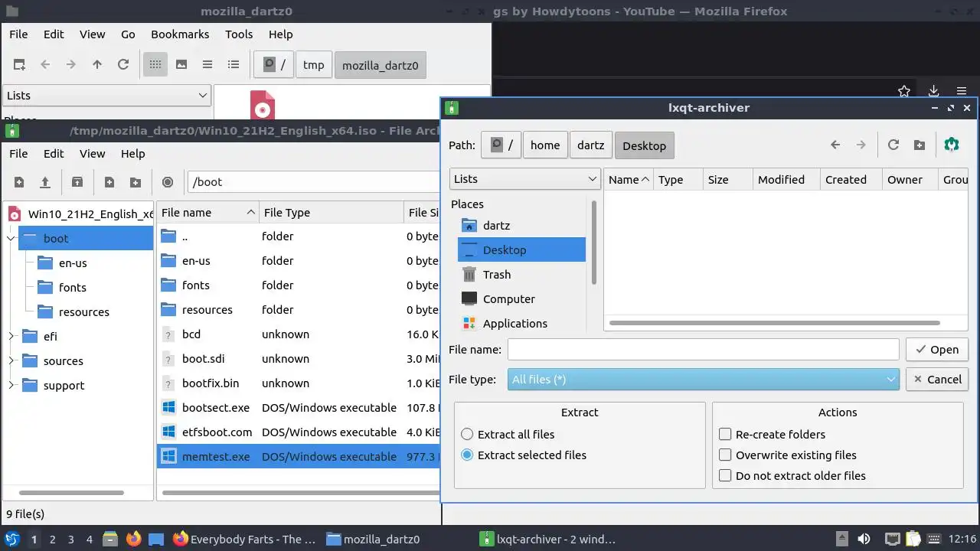This screenshot has width=980, height=551.
Task: Reload folder in lxqt-archiver dialog
Action: pyautogui.click(x=893, y=145)
